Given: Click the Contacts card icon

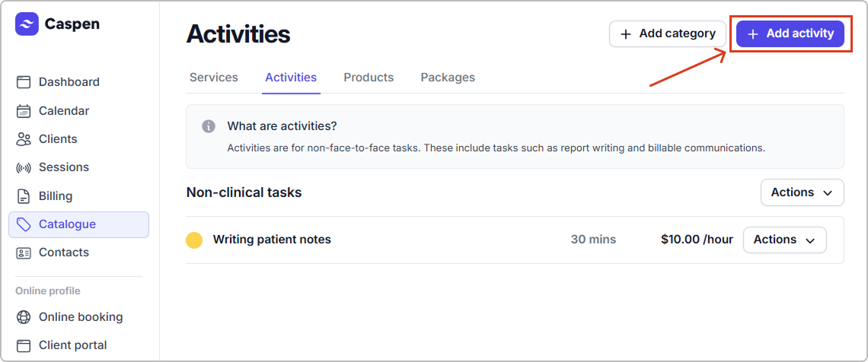Looking at the screenshot, I should click(24, 252).
